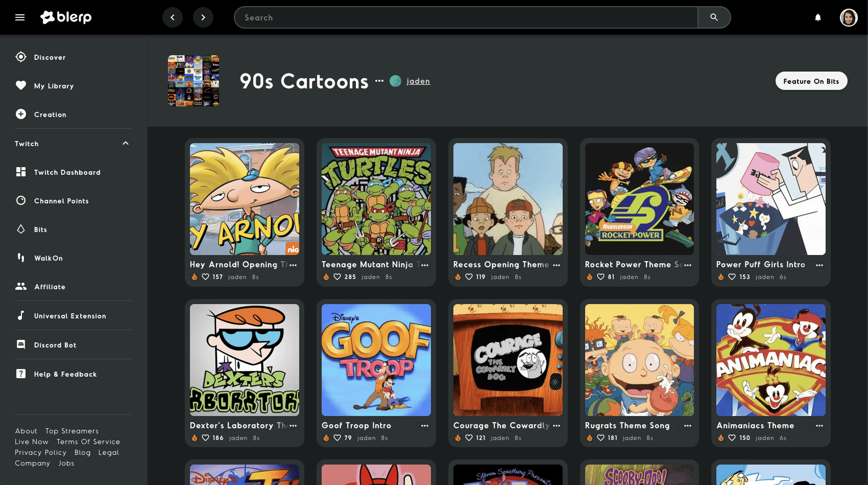Open options menu for Animaniacs Theme
868x485 pixels.
819,425
